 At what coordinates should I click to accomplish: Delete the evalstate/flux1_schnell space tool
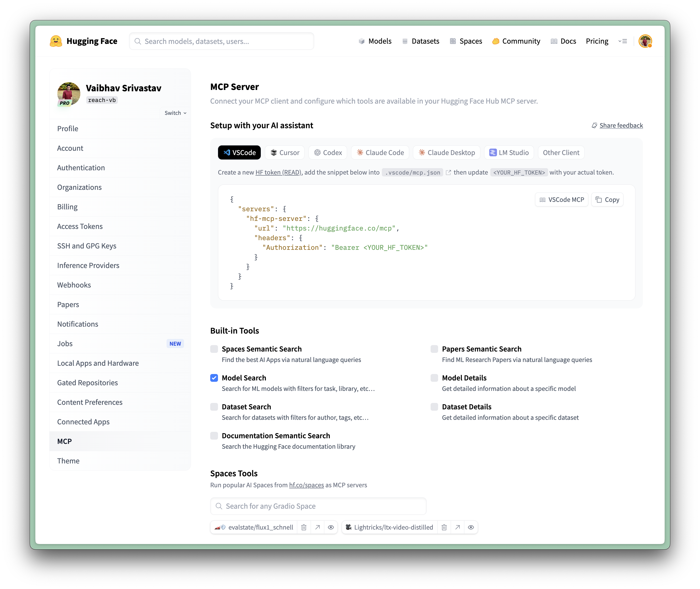tap(304, 527)
